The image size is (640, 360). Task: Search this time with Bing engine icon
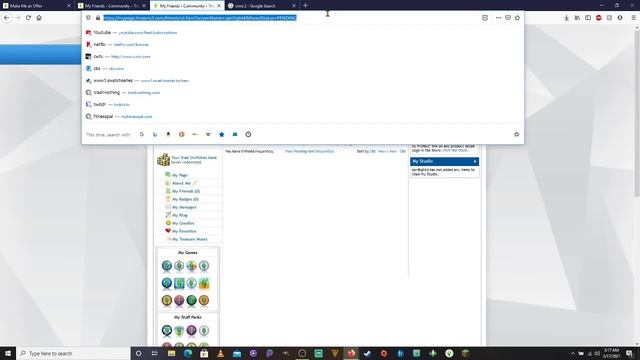coord(155,134)
